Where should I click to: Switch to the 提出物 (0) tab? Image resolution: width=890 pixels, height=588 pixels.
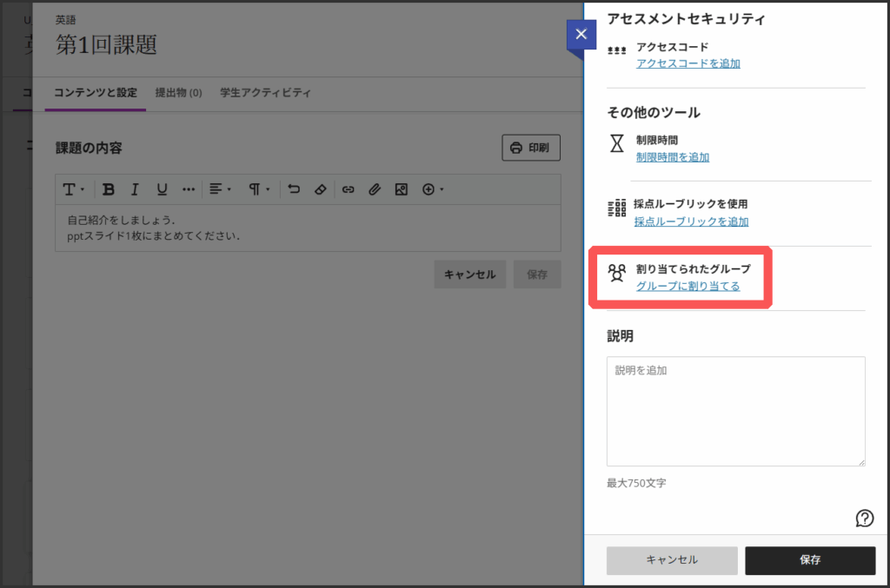pyautogui.click(x=178, y=93)
